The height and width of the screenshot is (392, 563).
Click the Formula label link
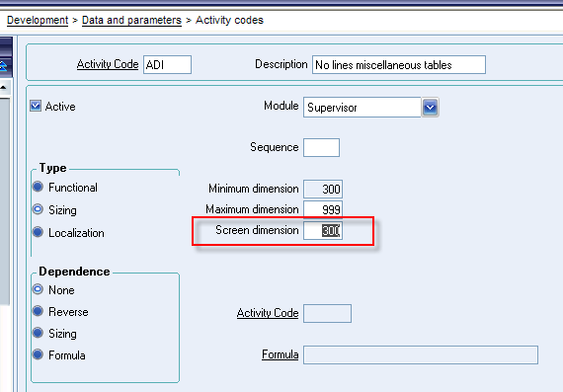click(x=281, y=354)
